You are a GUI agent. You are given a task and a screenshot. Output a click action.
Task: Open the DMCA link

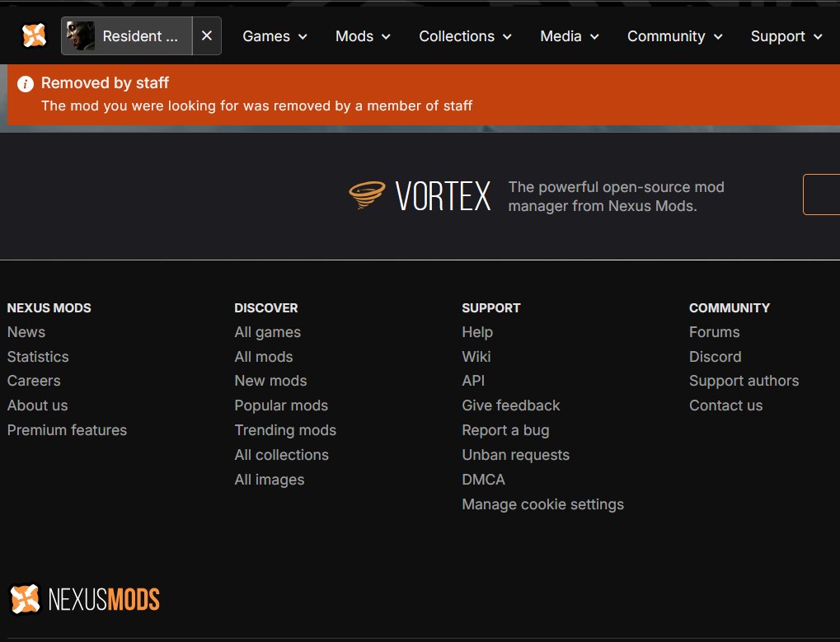[x=484, y=479]
